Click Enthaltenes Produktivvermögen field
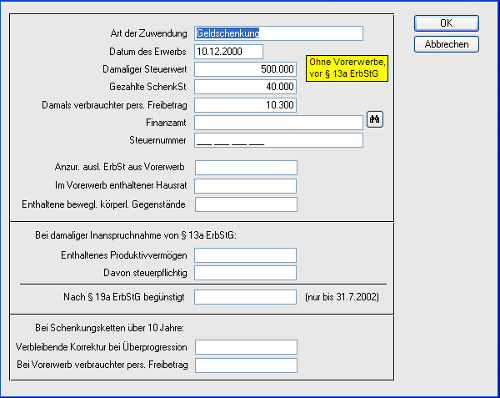Viewport: 500px width, 398px height. pyautogui.click(x=246, y=255)
